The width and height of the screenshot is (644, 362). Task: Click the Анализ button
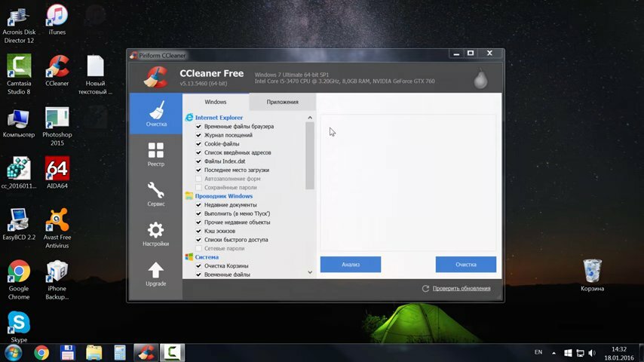351,265
